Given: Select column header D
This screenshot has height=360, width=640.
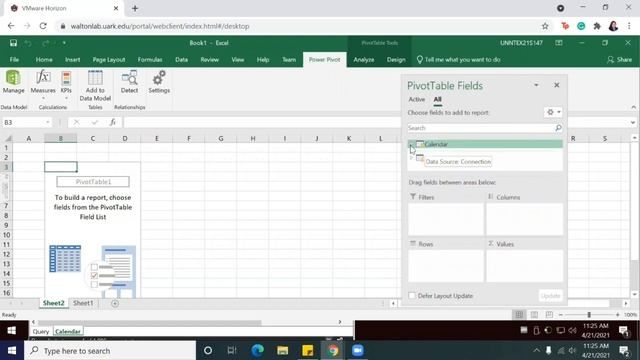Looking at the screenshot, I should coord(125,138).
